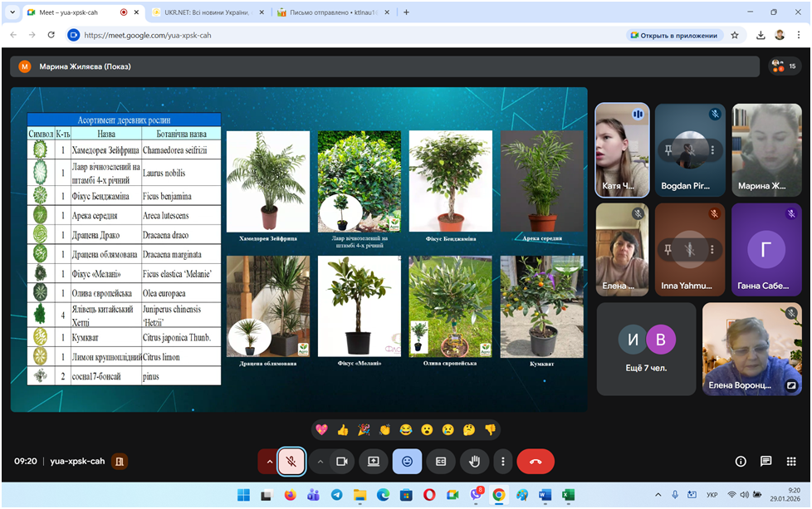Click the present screen icon

[x=374, y=461]
